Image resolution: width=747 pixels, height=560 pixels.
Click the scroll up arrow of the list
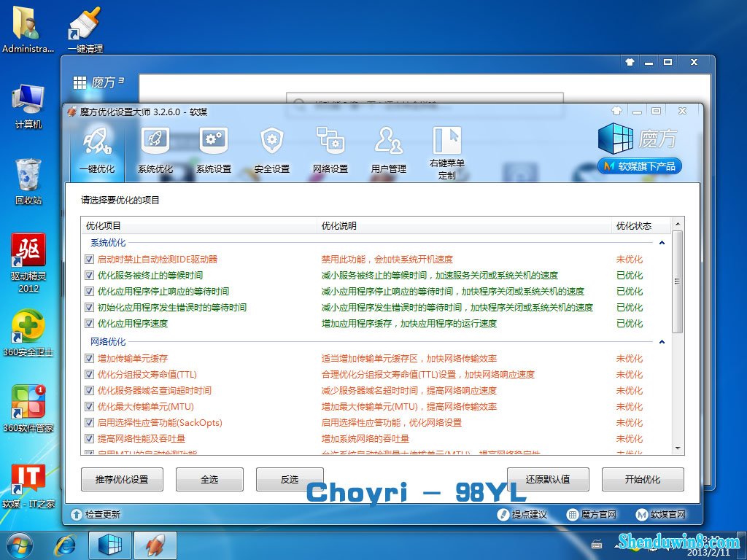point(678,224)
